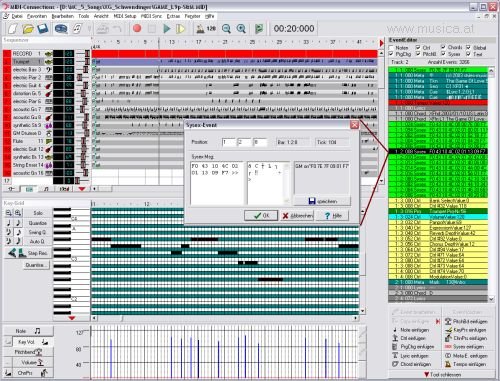This screenshot has height=381, width=500.
Task: Start playback with the green play button
Action: coord(167,29)
